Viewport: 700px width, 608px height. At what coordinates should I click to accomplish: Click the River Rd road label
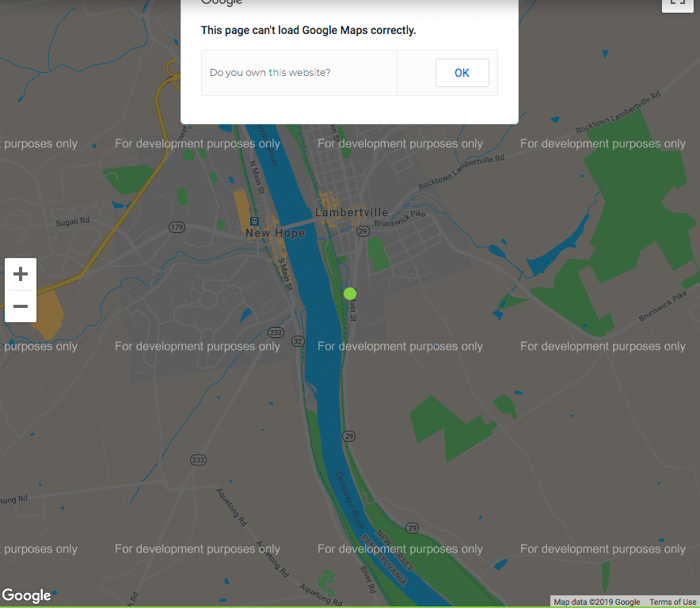(367, 579)
